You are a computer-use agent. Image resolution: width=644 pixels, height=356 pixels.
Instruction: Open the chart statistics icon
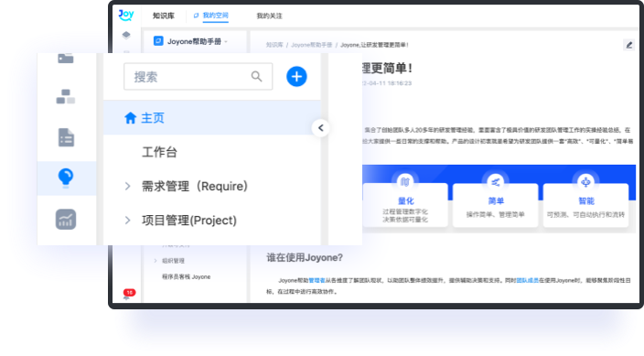[66, 219]
